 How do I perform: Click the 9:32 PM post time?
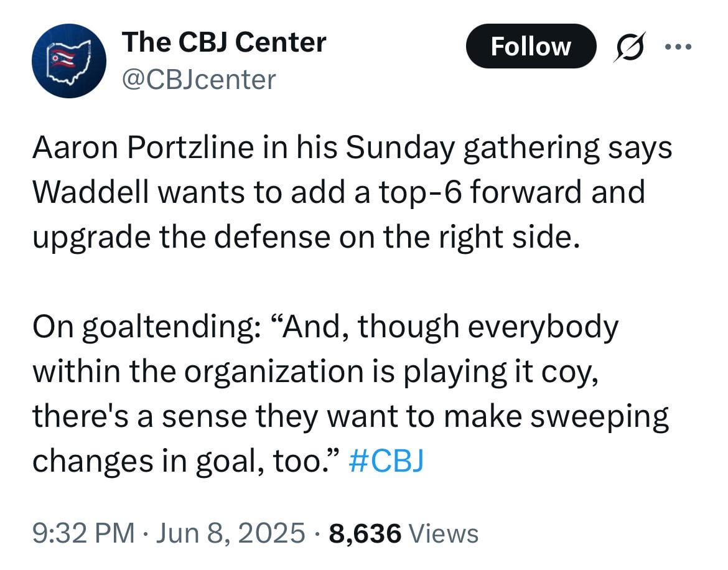pyautogui.click(x=83, y=533)
